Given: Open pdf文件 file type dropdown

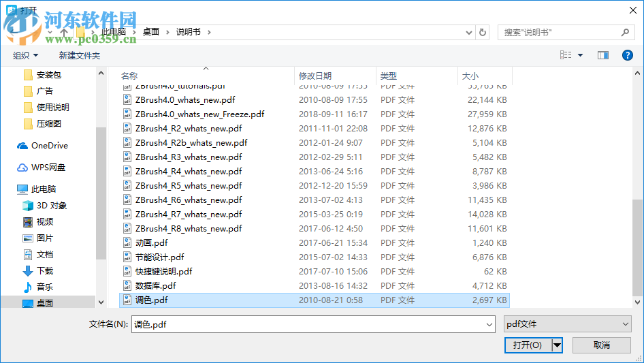Looking at the screenshot, I should (x=568, y=324).
